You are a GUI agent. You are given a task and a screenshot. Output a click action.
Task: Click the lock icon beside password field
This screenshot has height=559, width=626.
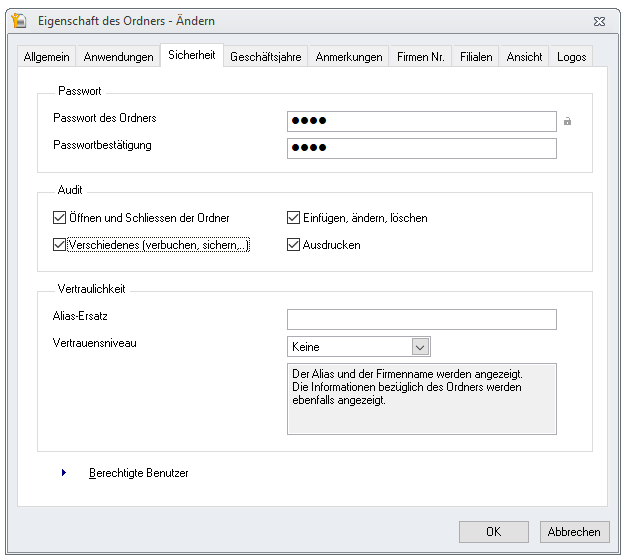568,122
